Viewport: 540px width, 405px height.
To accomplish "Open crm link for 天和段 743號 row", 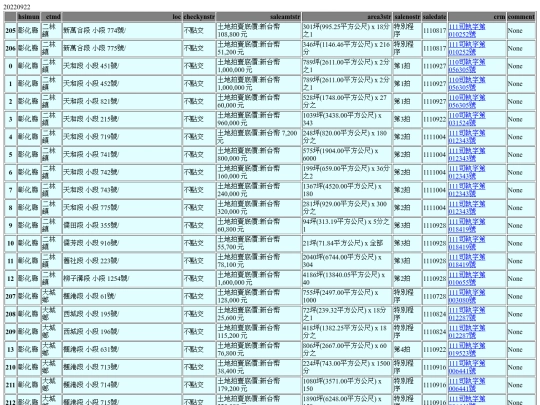I will [x=467, y=190].
